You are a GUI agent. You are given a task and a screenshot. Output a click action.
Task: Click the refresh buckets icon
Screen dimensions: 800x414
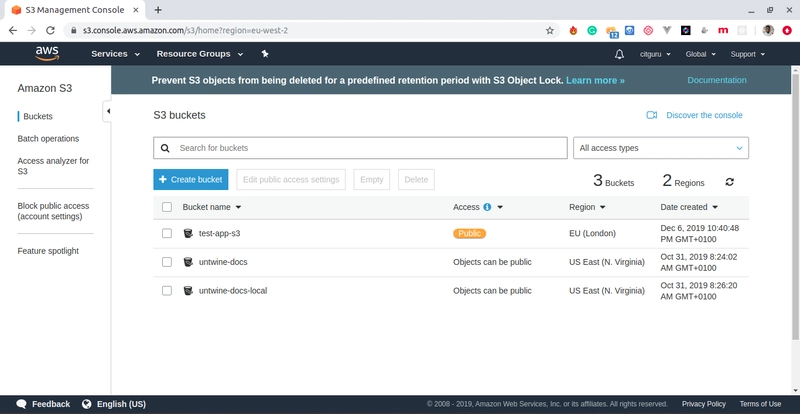click(x=730, y=182)
